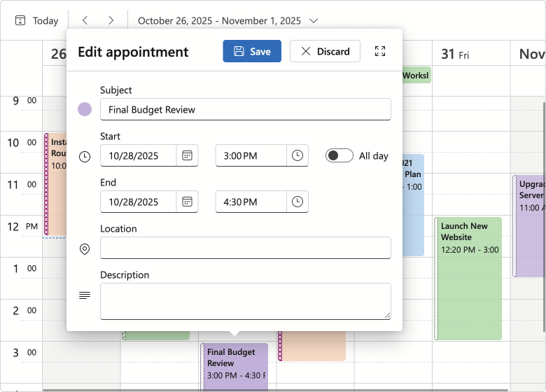Open the Start time clock picker
This screenshot has width=546, height=392.
tap(297, 155)
